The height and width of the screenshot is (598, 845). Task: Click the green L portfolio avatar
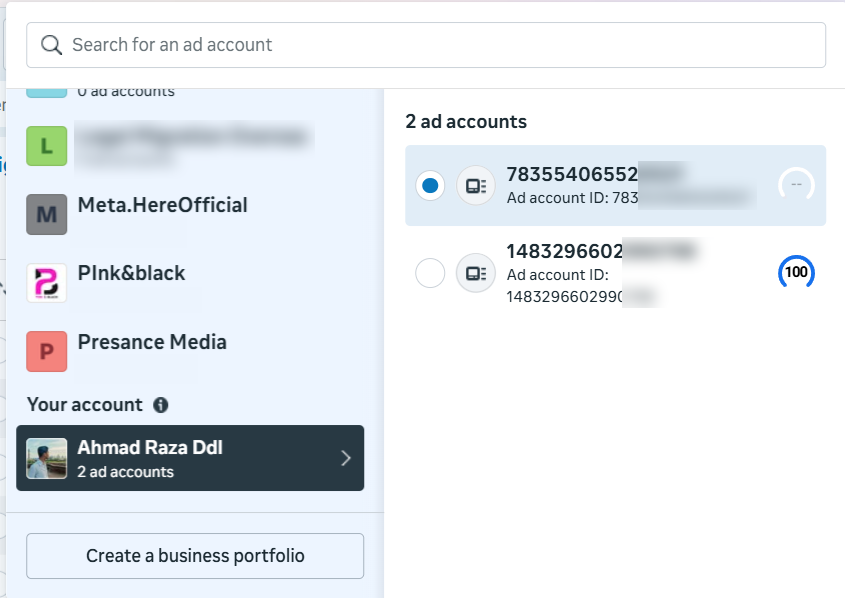click(x=47, y=146)
